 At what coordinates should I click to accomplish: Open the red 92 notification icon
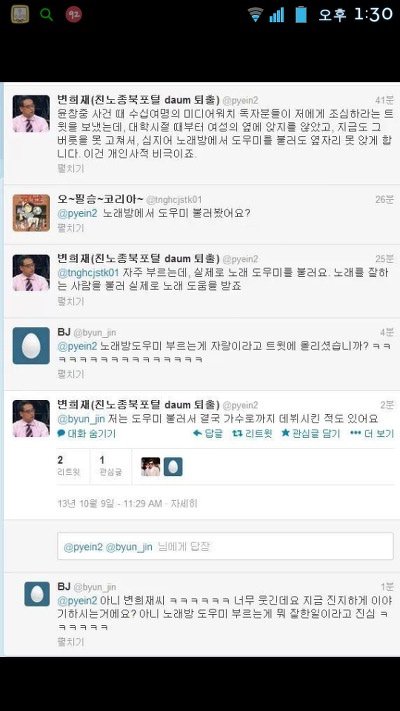point(73,15)
